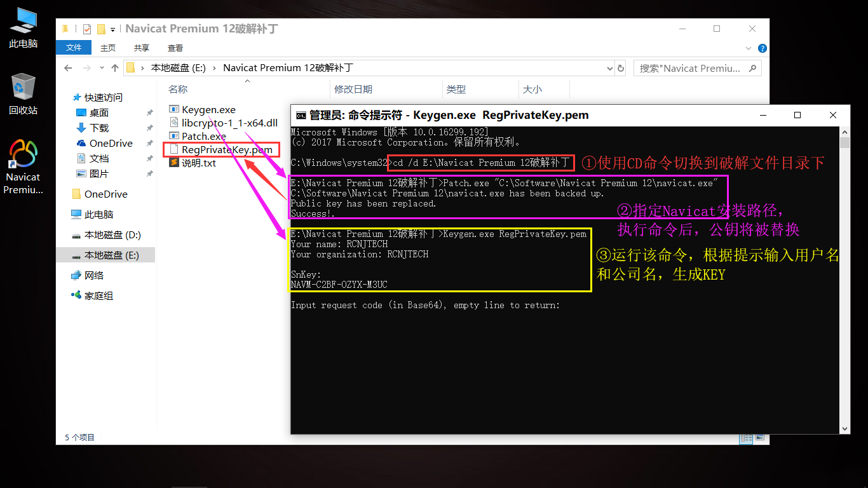Open 桌面 in quick access
868x488 pixels.
pos(99,112)
